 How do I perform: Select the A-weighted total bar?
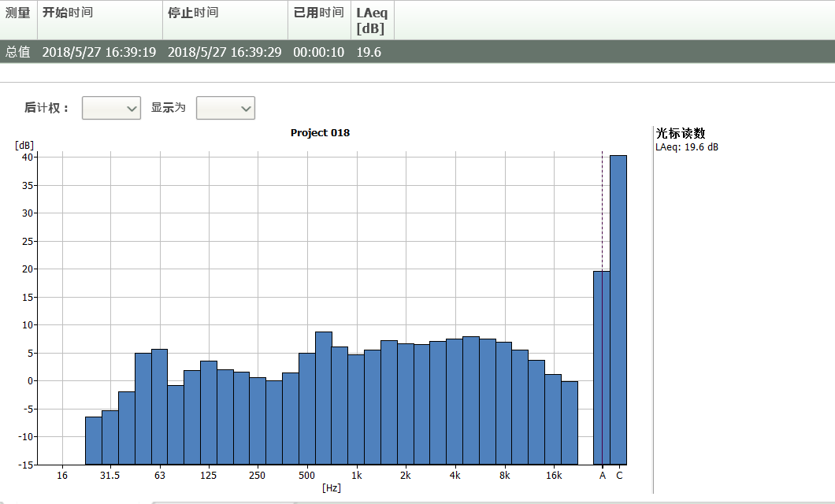pyautogui.click(x=602, y=367)
